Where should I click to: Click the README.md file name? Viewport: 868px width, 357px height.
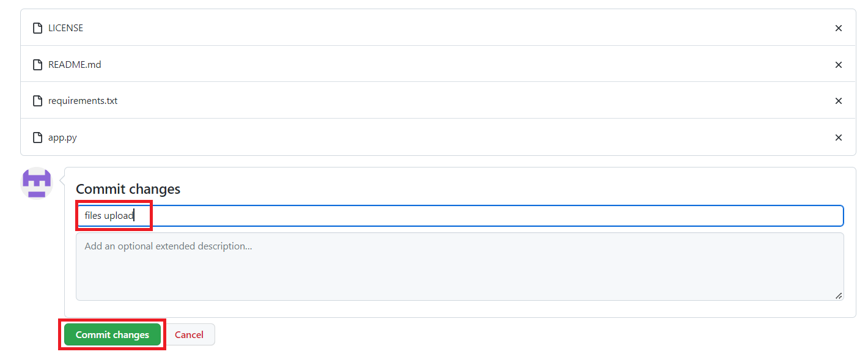coord(75,65)
